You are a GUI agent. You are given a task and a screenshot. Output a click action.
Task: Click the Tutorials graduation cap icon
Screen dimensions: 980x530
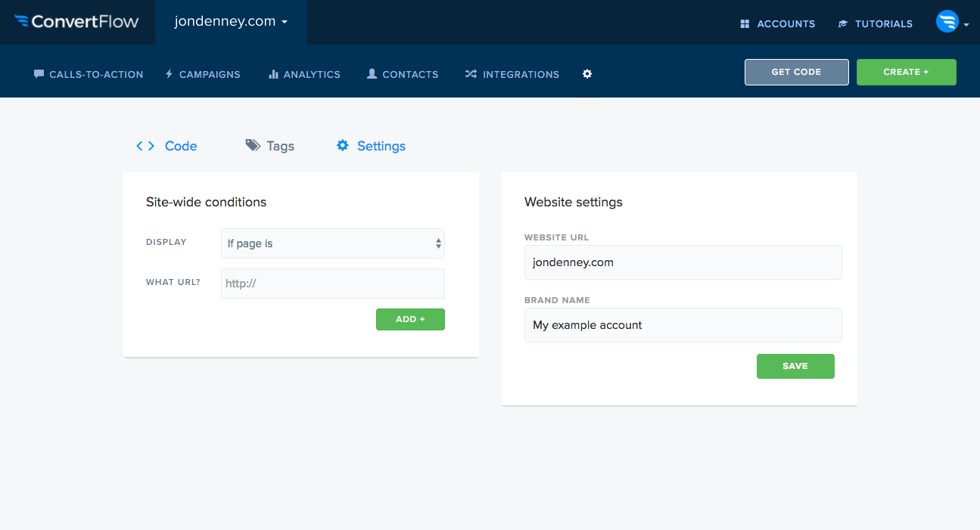843,24
